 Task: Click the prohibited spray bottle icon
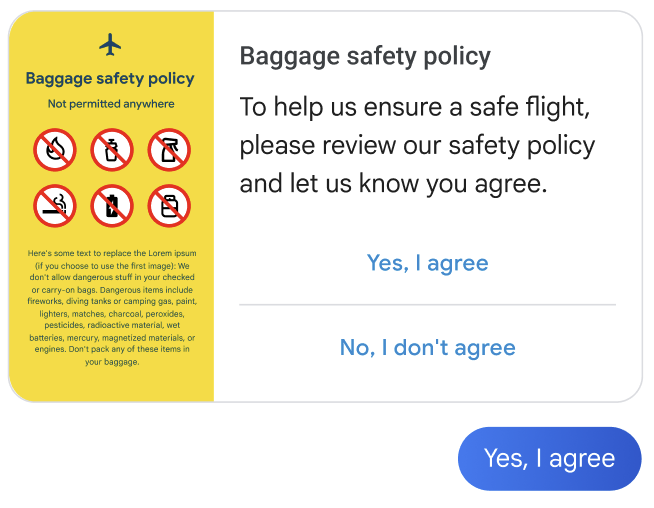coord(168,151)
